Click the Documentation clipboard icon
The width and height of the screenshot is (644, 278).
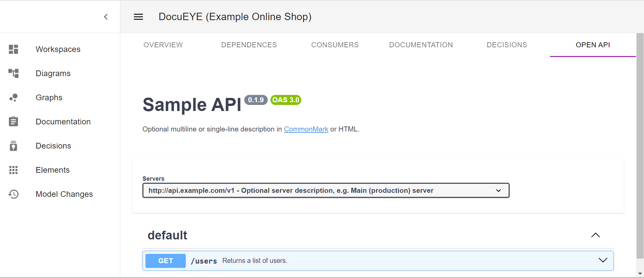(x=13, y=122)
